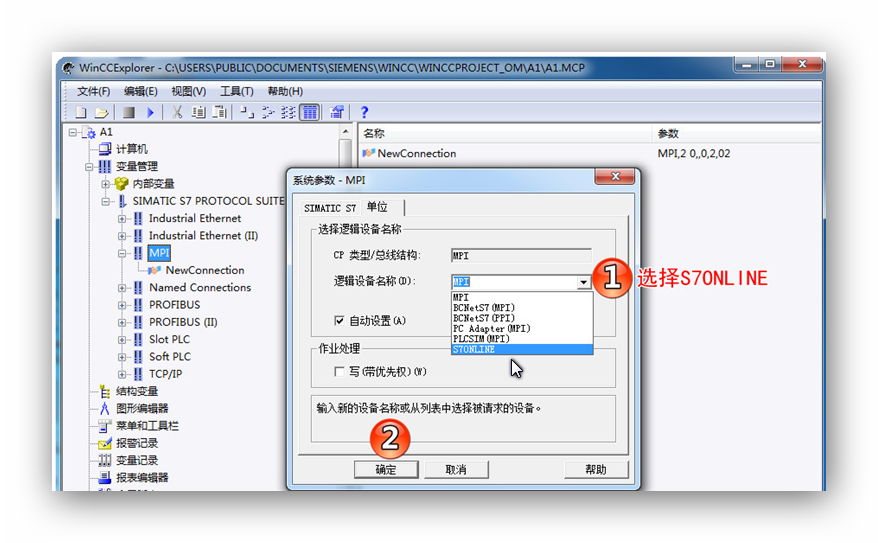The width and height of the screenshot is (878, 543).
Task: Click the 帮助 button in dialog
Action: click(x=596, y=470)
